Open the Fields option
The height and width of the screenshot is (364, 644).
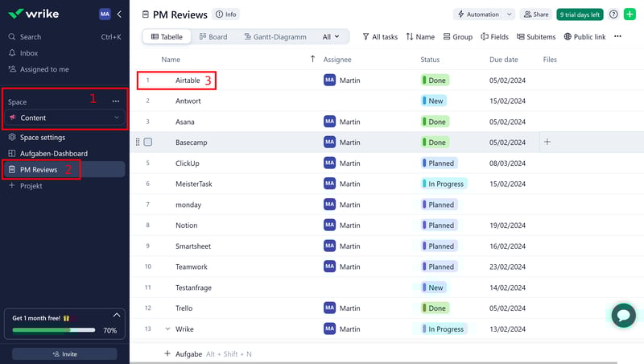tap(494, 36)
